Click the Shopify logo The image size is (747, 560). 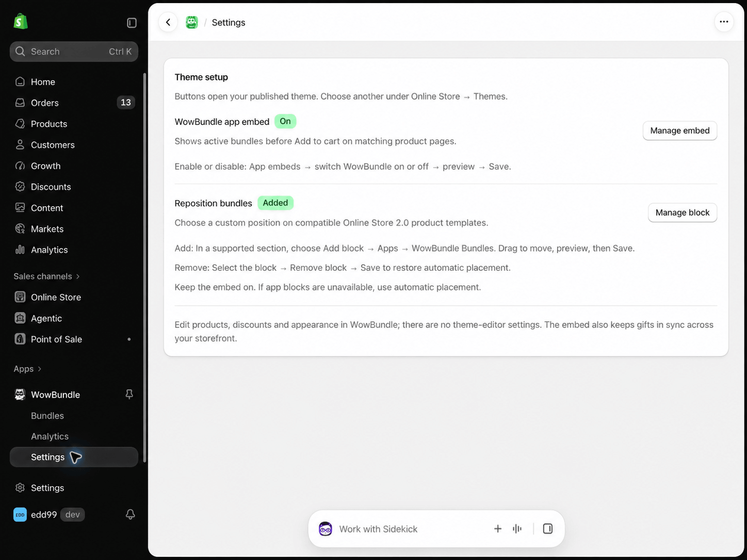click(x=21, y=22)
